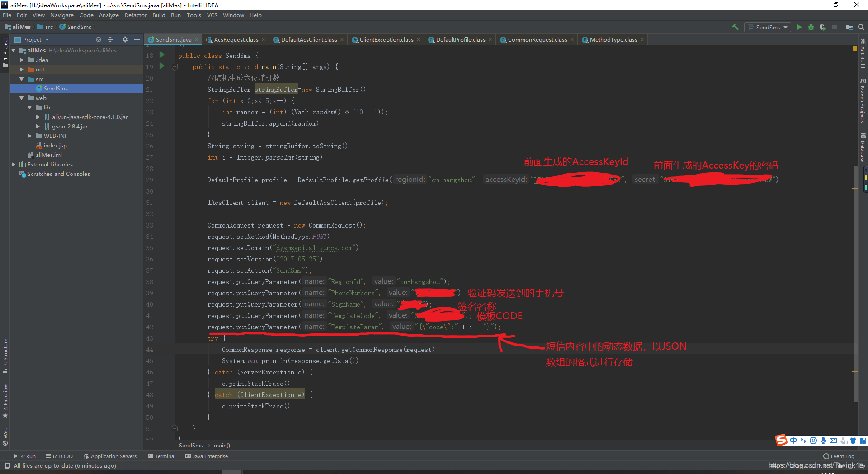This screenshot has width=868, height=474.
Task: Open the Ant Build tool window
Action: point(863,53)
